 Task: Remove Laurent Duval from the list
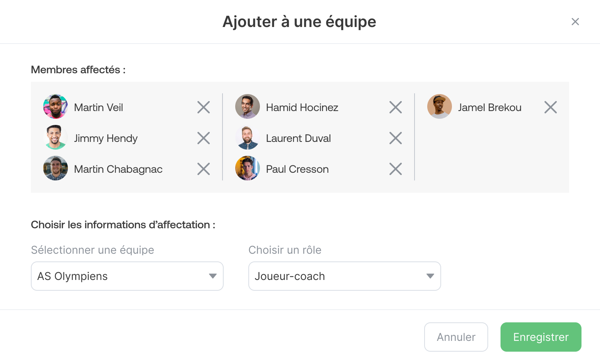pos(396,138)
